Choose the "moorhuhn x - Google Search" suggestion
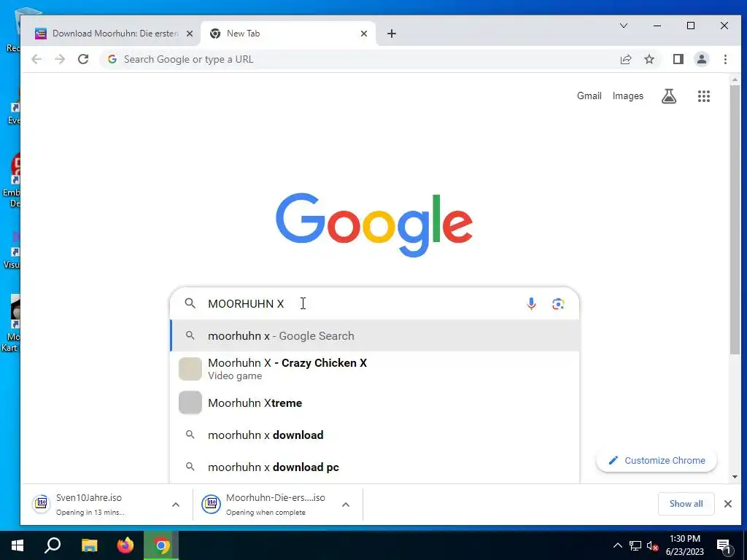This screenshot has height=560, width=747. (x=375, y=335)
